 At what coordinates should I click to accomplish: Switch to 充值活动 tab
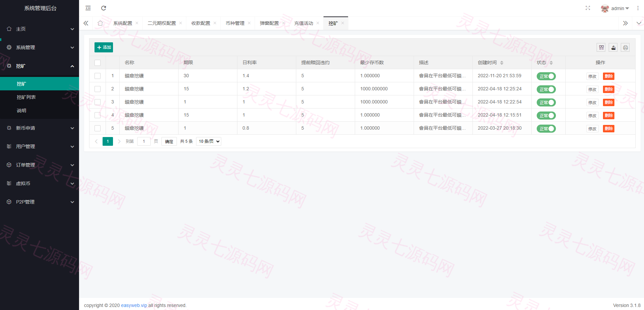[x=304, y=23]
